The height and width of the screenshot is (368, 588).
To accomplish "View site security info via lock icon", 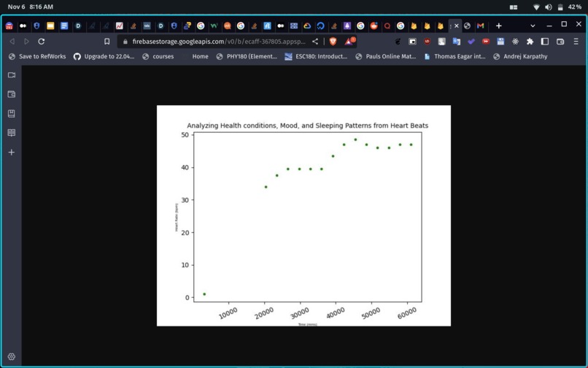I will click(125, 42).
